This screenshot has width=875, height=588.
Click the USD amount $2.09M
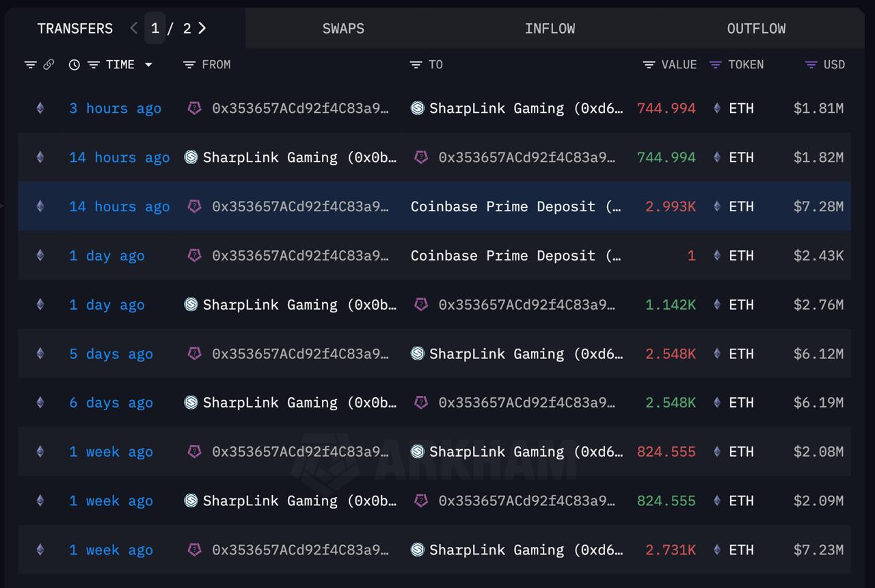818,501
